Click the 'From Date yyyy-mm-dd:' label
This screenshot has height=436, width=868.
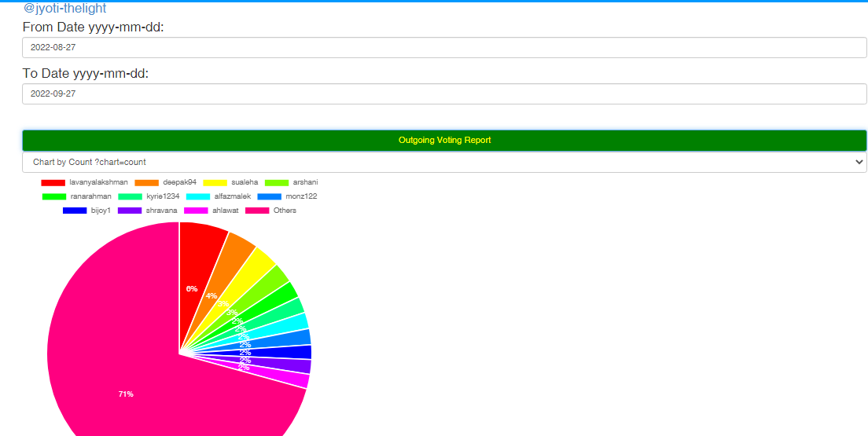(x=93, y=27)
